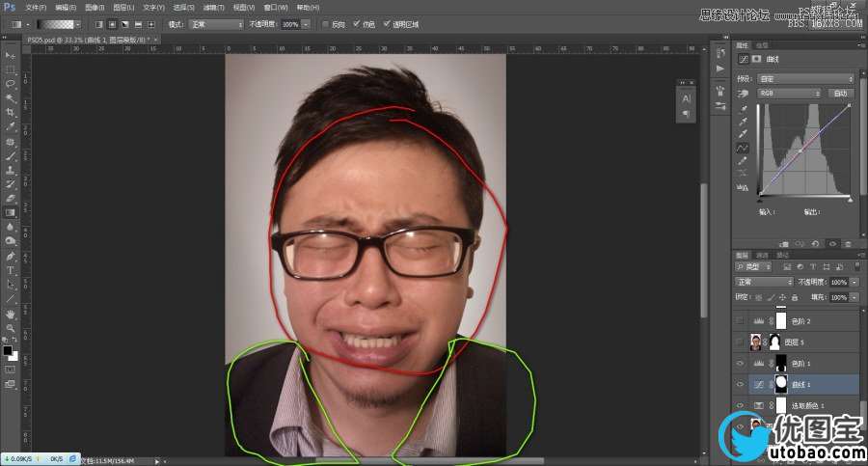Select the Path Selection tool

tap(10, 285)
